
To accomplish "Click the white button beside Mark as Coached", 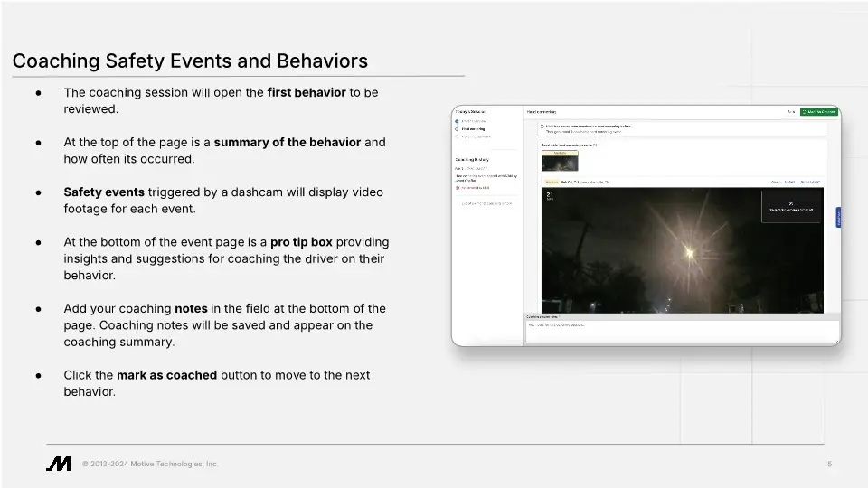I will click(791, 112).
